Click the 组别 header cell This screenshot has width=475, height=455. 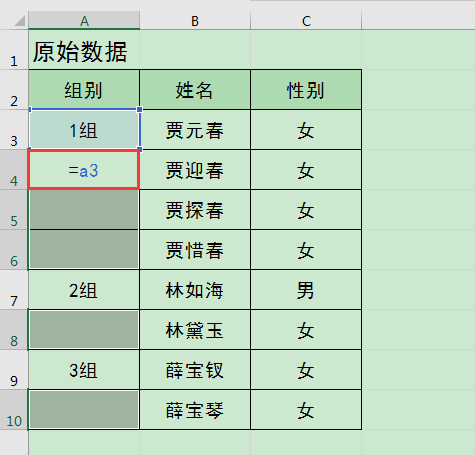[84, 90]
